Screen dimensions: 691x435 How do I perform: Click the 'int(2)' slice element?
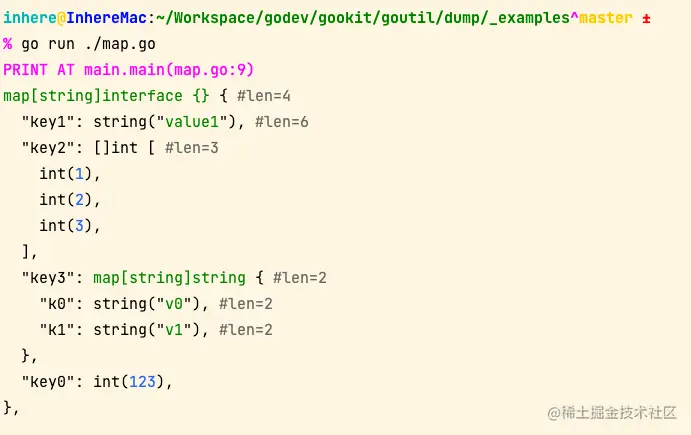70,200
